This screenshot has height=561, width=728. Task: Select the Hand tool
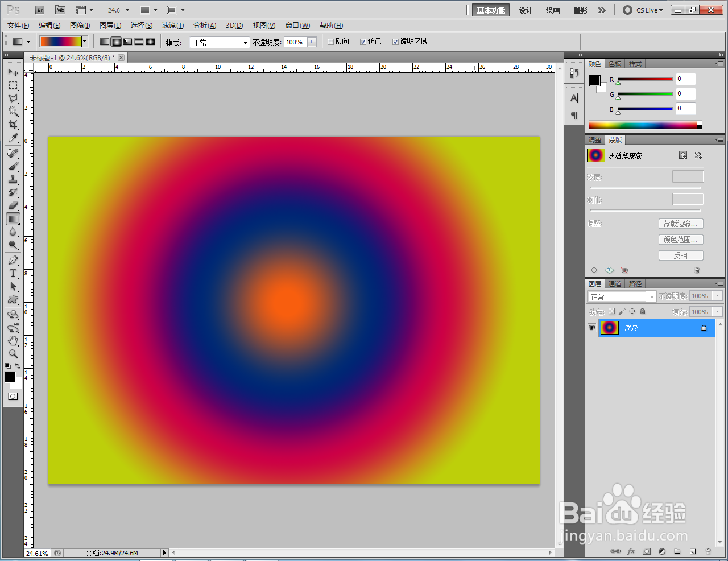coord(13,340)
